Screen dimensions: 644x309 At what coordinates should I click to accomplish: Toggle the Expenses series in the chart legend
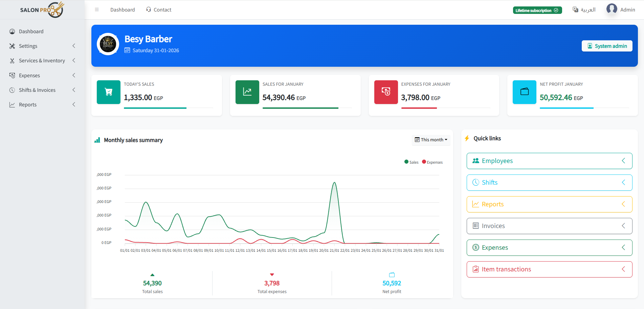[432, 162]
